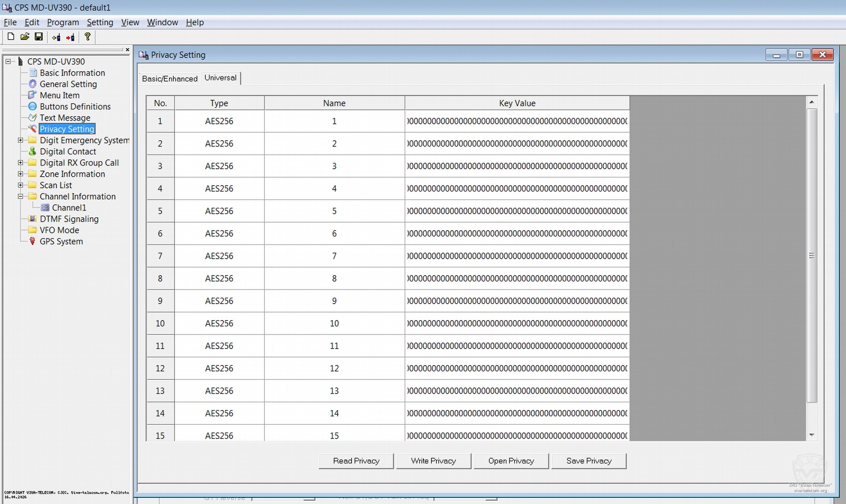
Task: Switch to the Basic/Enhanced tab
Action: [170, 79]
